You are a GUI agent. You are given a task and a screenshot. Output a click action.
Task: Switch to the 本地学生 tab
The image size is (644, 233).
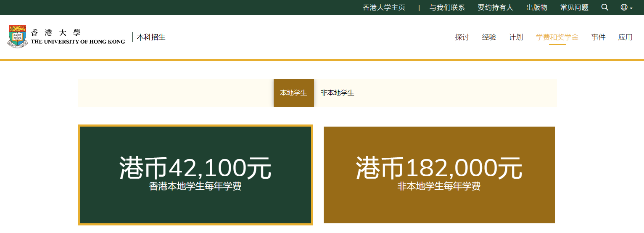click(293, 93)
